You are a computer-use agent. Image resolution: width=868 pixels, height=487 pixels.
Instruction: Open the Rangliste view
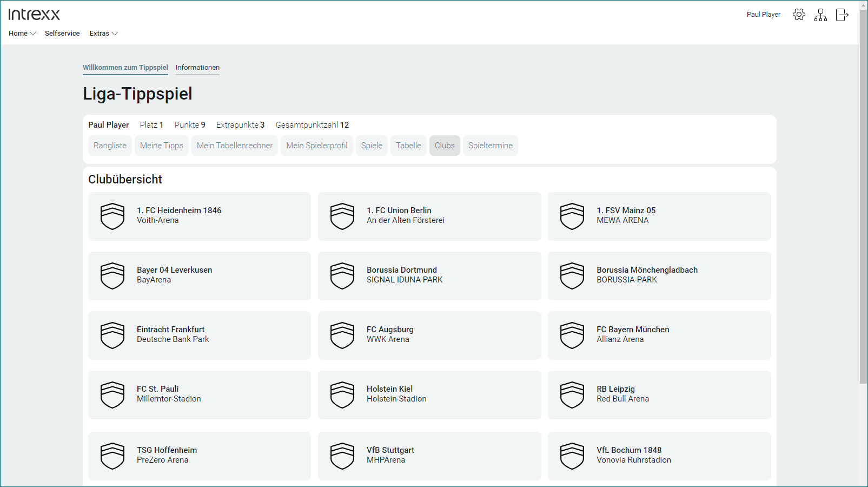click(110, 146)
